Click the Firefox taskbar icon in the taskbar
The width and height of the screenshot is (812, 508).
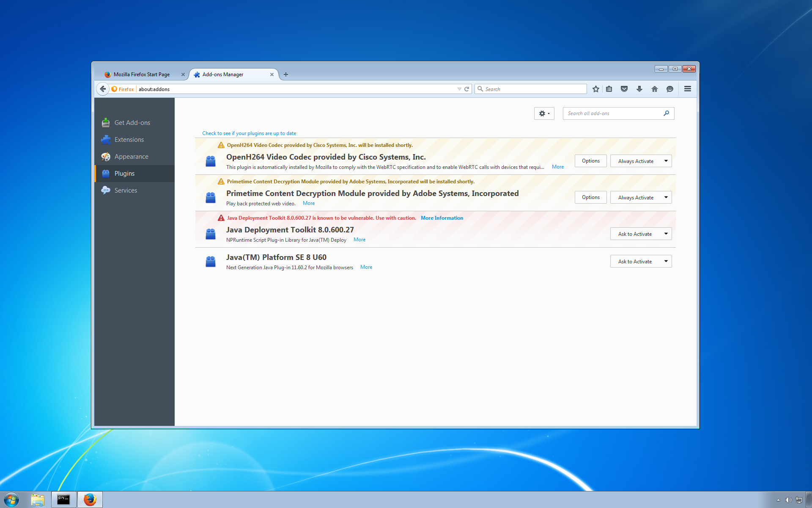91,499
